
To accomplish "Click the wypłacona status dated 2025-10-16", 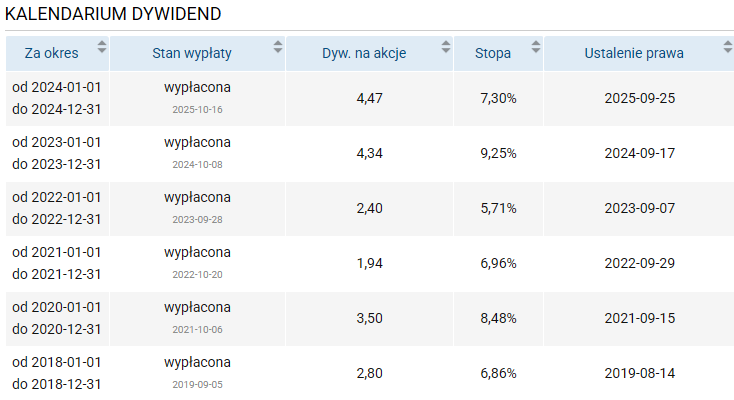I will (197, 87).
